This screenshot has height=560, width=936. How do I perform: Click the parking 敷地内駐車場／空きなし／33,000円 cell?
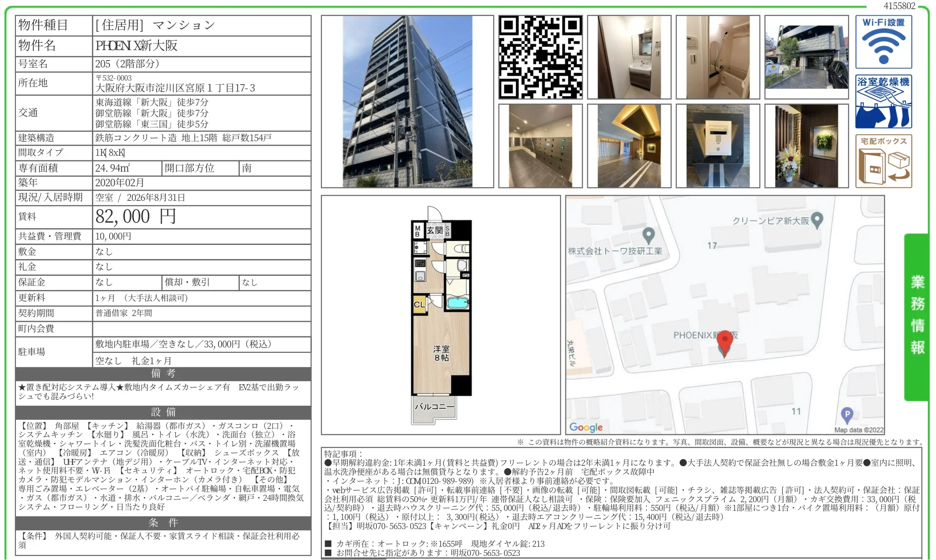coord(202,344)
